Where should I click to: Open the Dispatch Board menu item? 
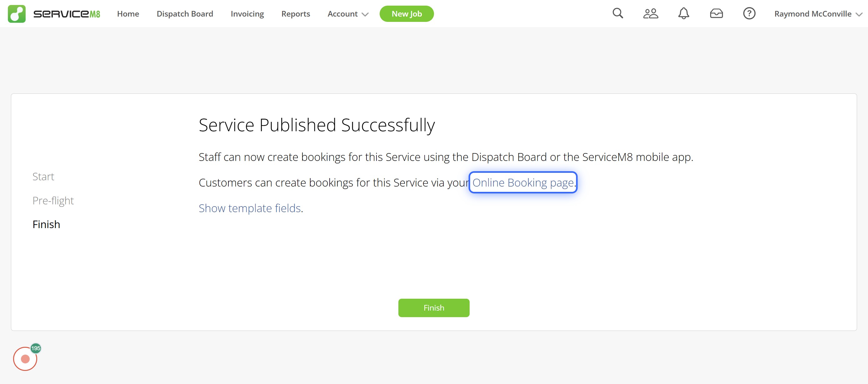[x=185, y=14]
